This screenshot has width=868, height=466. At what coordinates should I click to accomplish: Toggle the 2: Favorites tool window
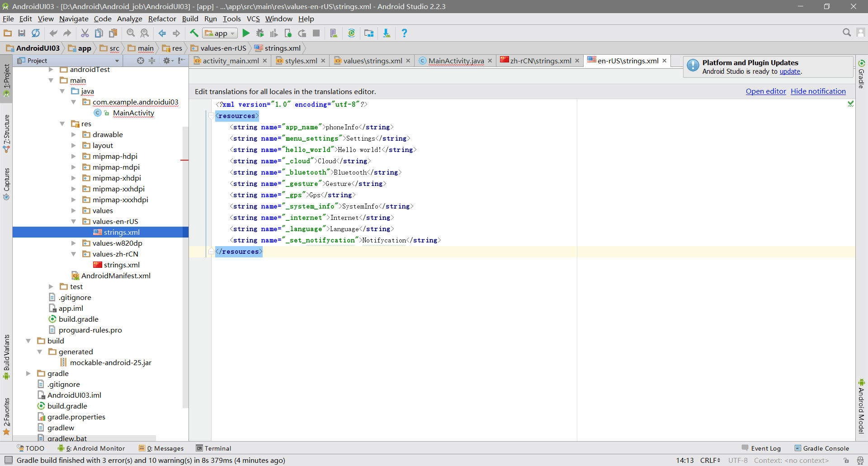[6, 416]
